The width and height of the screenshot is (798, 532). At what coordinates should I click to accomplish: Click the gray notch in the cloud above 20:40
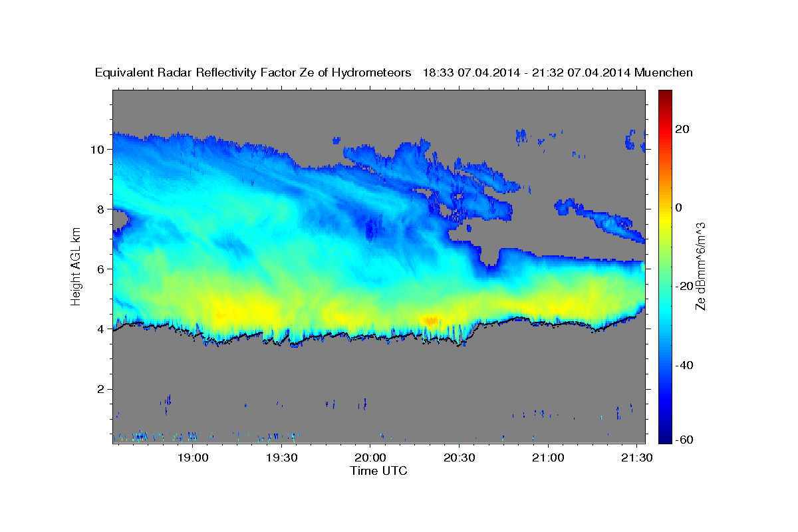tap(489, 256)
